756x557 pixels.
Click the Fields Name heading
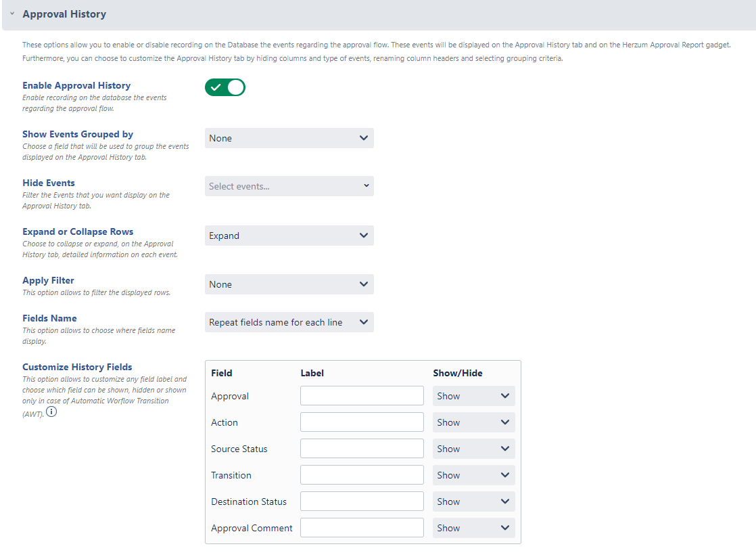click(49, 318)
